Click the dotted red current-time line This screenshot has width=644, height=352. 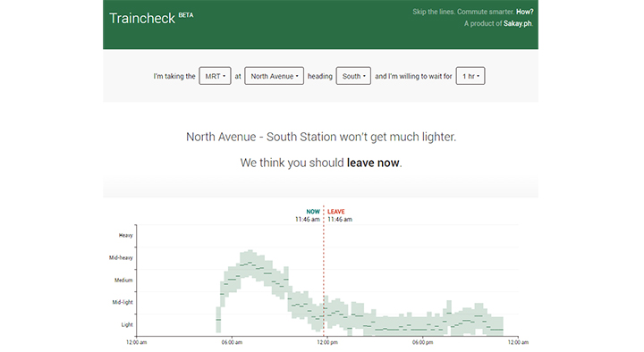click(324, 271)
